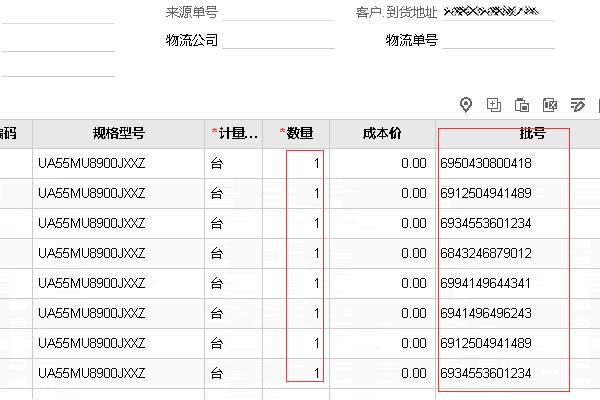Click quantity cell in row with batch 6843246879012
Image resolution: width=600 pixels, height=400 pixels.
tap(296, 253)
